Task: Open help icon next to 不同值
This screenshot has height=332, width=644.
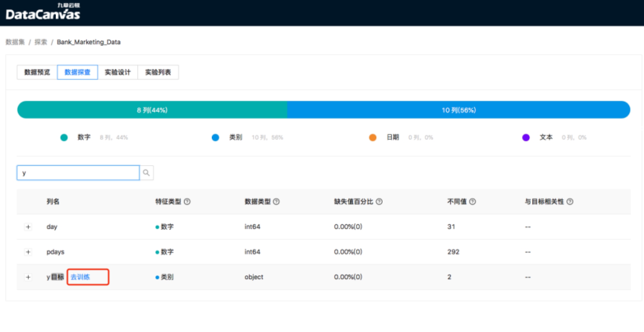Action: click(473, 202)
